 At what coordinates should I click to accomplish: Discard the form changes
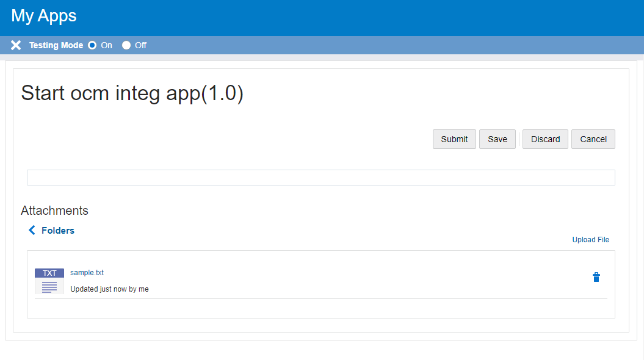pos(545,139)
